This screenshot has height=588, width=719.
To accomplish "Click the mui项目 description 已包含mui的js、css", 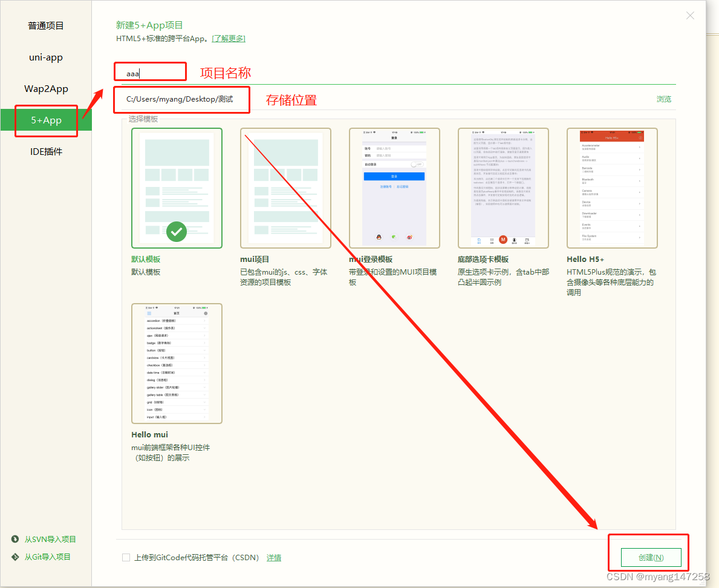I will (x=284, y=277).
